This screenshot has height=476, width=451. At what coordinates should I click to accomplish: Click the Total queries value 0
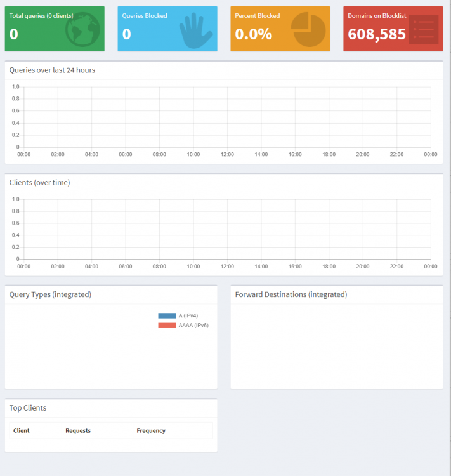[14, 34]
